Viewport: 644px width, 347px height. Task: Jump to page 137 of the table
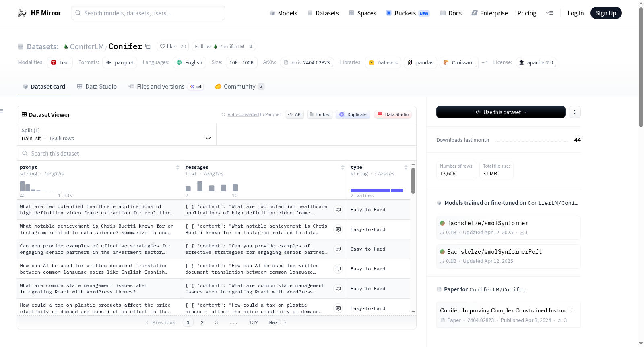pyautogui.click(x=254, y=322)
